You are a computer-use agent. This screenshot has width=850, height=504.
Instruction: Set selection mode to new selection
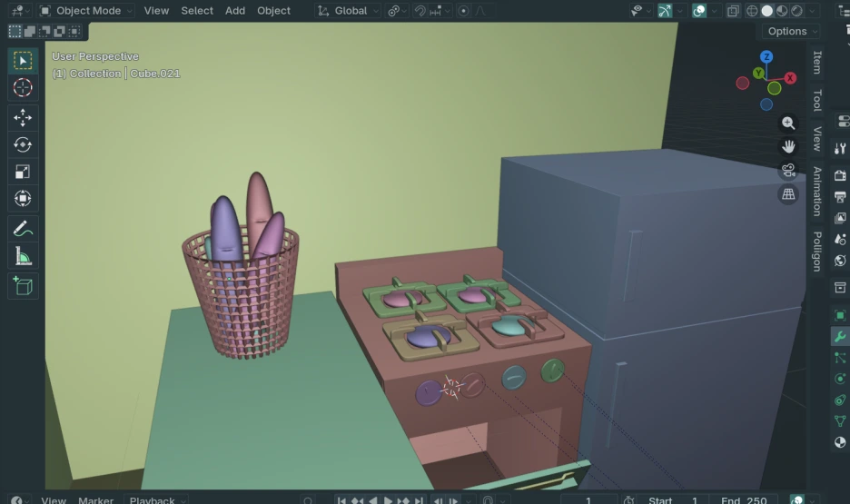coord(15,32)
